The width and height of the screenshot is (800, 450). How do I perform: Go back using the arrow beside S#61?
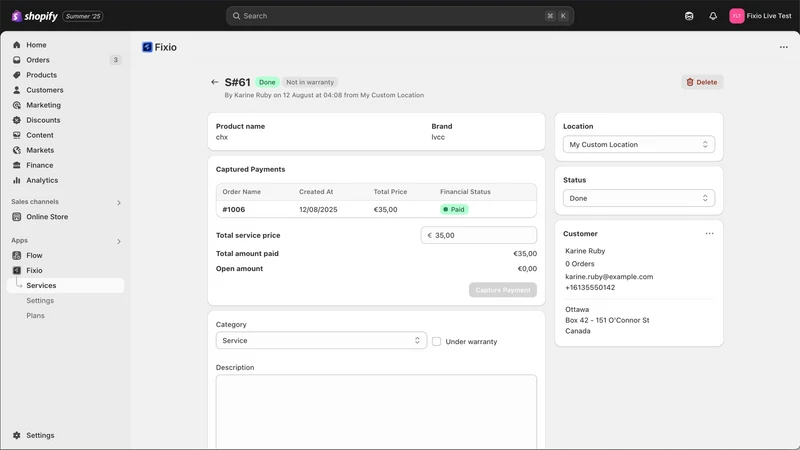(x=214, y=82)
